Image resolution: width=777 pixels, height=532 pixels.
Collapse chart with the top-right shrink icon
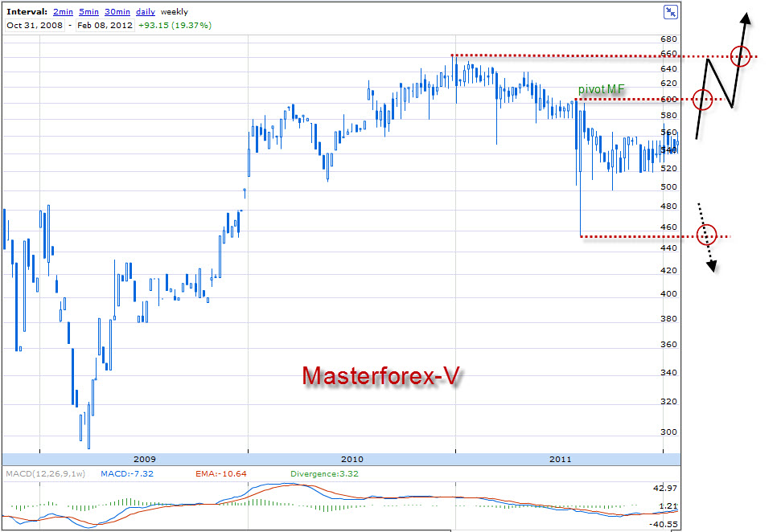671,12
